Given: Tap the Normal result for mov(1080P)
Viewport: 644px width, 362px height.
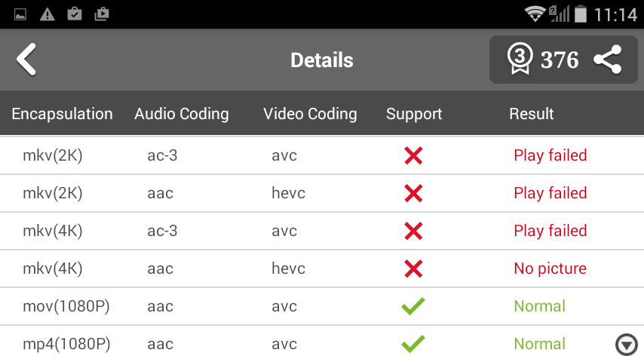Looking at the screenshot, I should [x=539, y=306].
